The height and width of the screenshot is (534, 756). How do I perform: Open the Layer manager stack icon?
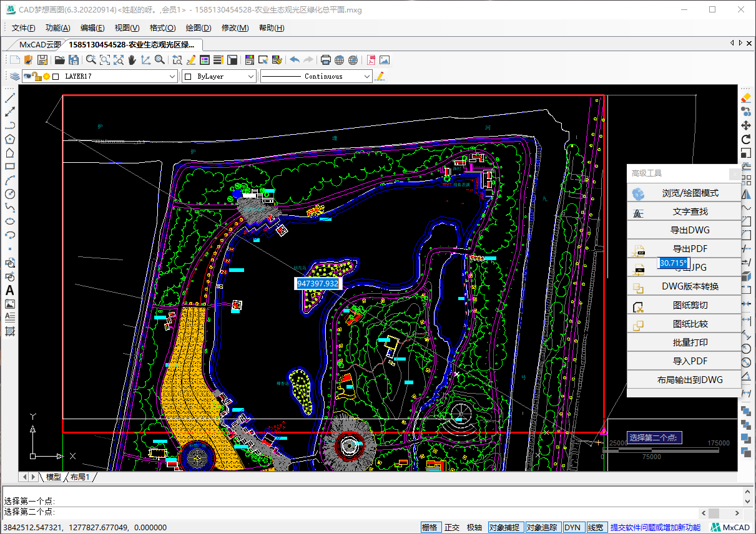click(x=15, y=76)
